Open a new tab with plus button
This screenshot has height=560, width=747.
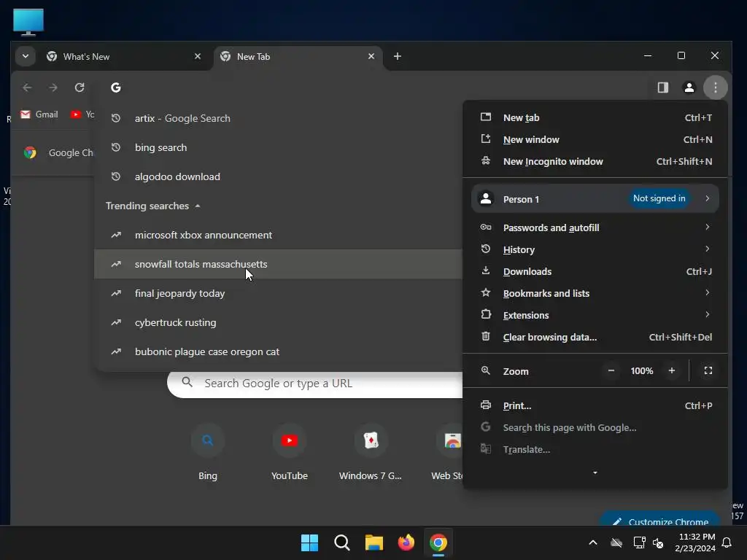click(398, 57)
